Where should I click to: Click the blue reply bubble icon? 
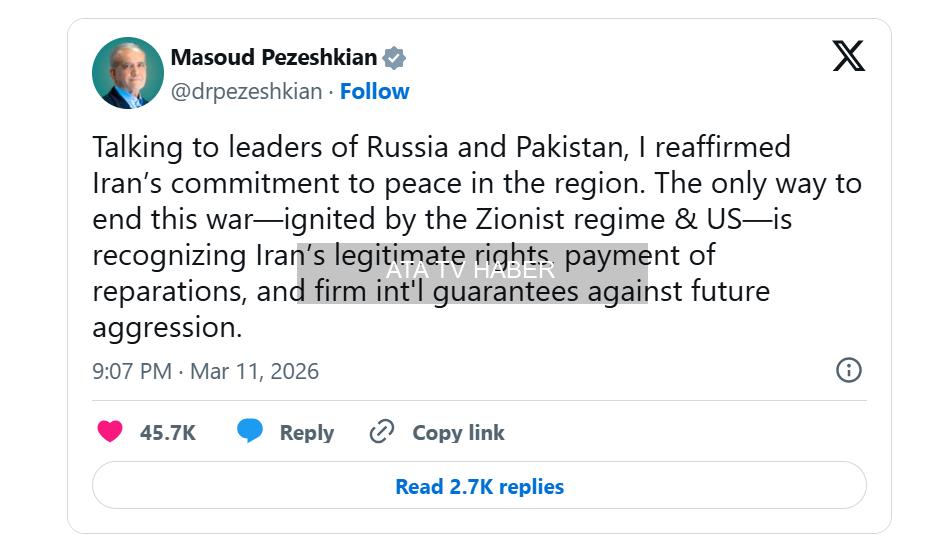(x=250, y=432)
